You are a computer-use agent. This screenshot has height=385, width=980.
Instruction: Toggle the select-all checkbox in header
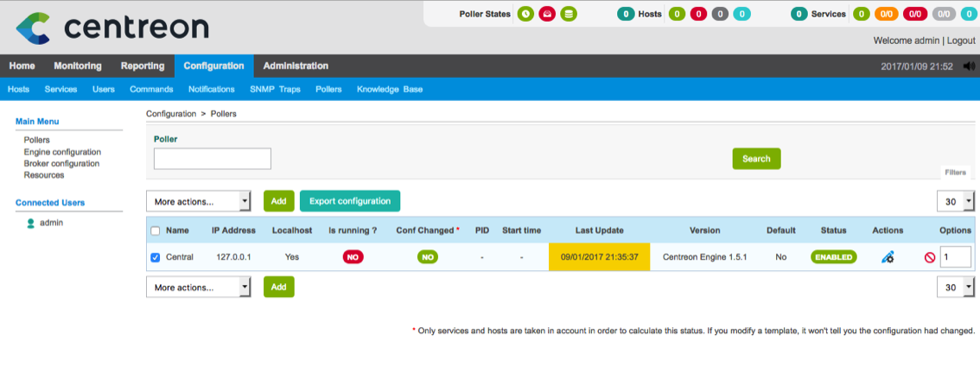[x=156, y=230]
